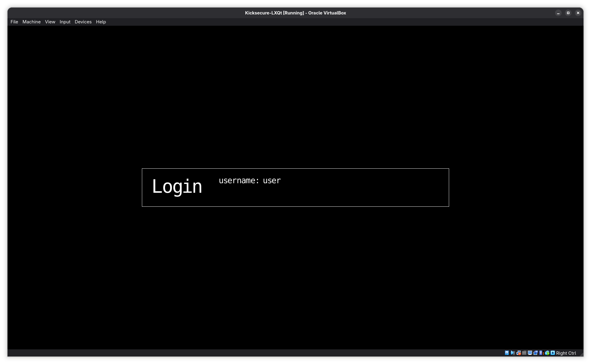Open the View menu

pos(50,22)
